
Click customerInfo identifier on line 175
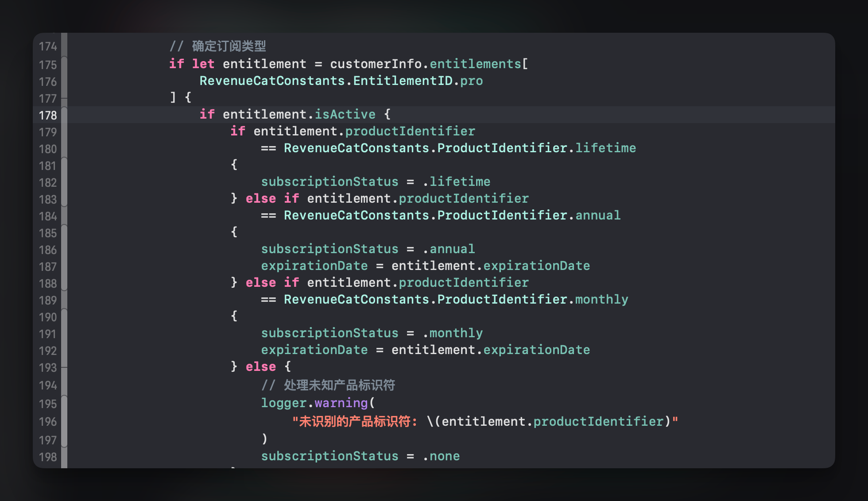pyautogui.click(x=376, y=64)
